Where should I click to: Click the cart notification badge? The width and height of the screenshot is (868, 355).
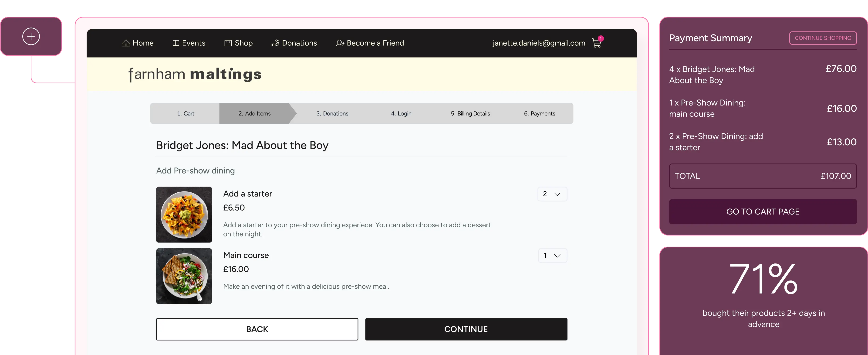coord(601,38)
